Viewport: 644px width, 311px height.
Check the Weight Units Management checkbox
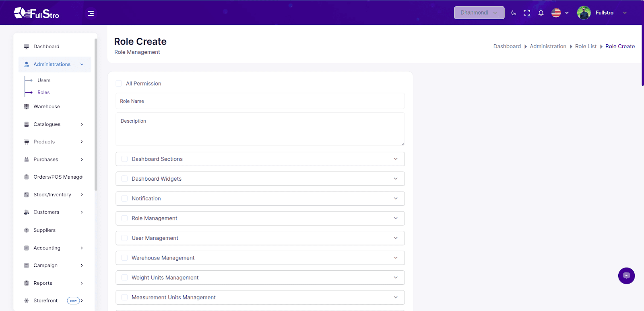(124, 277)
